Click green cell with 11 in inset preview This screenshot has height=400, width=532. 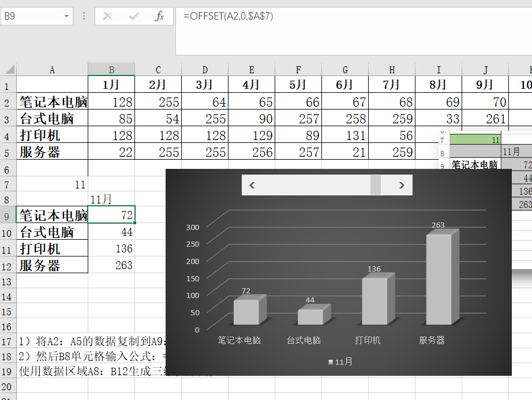point(475,140)
